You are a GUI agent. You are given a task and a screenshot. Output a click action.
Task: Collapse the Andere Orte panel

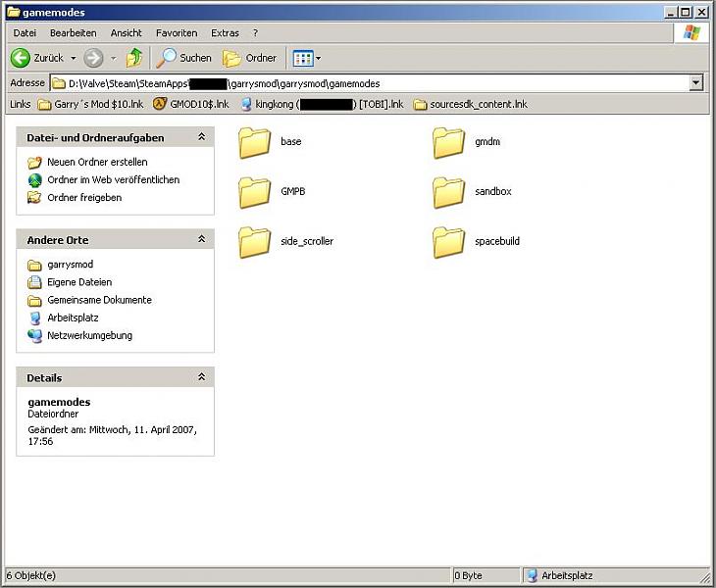[201, 240]
